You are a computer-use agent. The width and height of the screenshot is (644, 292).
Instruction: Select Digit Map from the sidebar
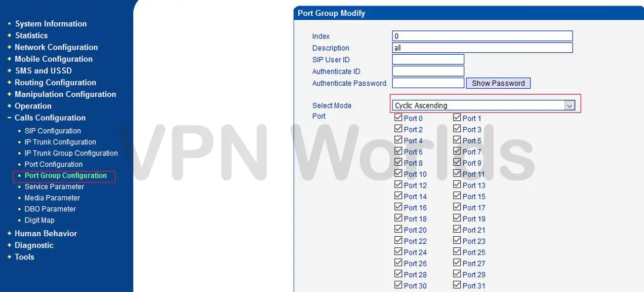point(39,220)
